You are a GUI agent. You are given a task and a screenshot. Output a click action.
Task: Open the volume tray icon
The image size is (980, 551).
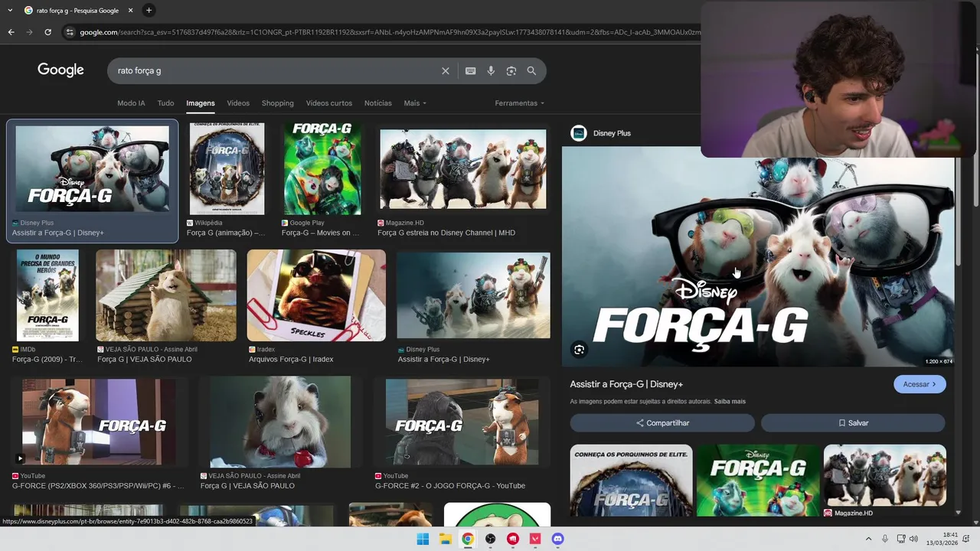913,539
